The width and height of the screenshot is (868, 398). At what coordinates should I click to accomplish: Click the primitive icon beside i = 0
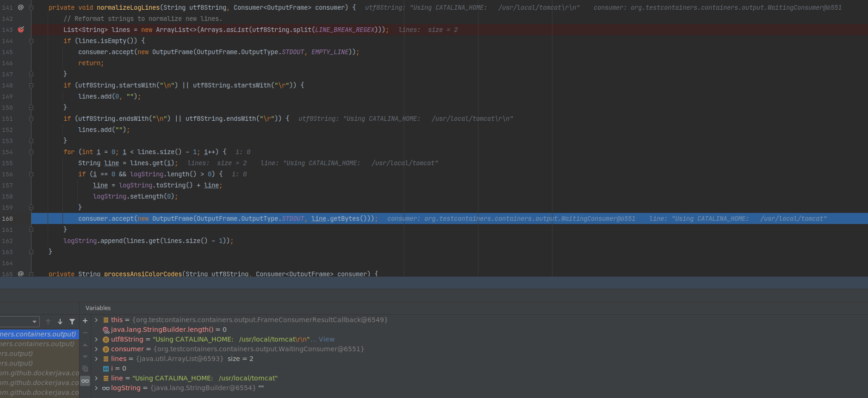click(x=106, y=369)
